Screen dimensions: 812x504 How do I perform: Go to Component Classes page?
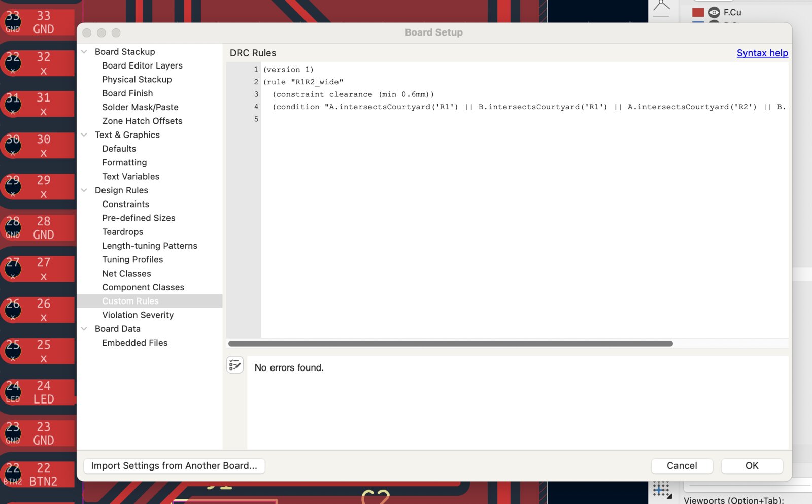(143, 287)
